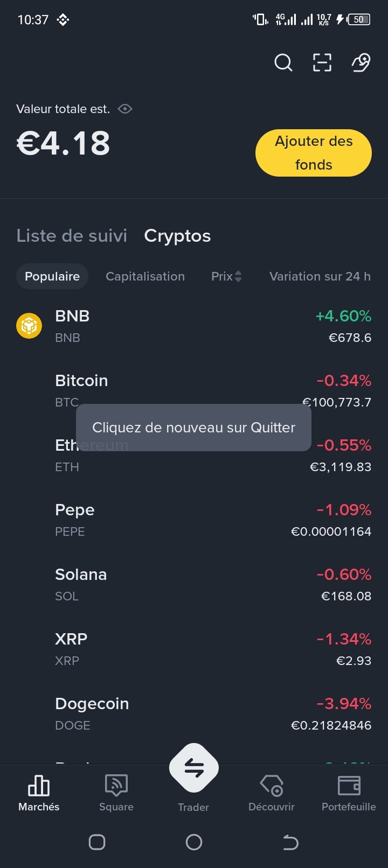Viewport: 388px width, 868px height.
Task: Switch to Liste de suivi tab
Action: (72, 236)
